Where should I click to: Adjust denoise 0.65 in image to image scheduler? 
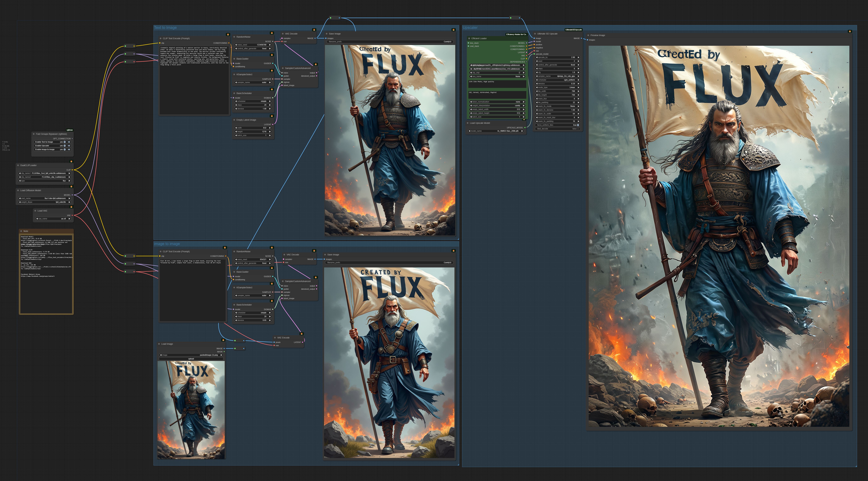[x=253, y=320]
